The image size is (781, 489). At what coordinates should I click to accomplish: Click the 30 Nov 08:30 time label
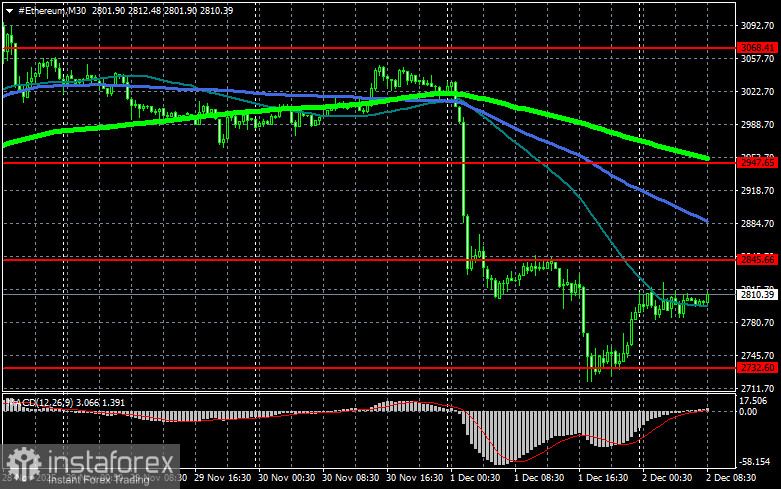pyautogui.click(x=351, y=478)
